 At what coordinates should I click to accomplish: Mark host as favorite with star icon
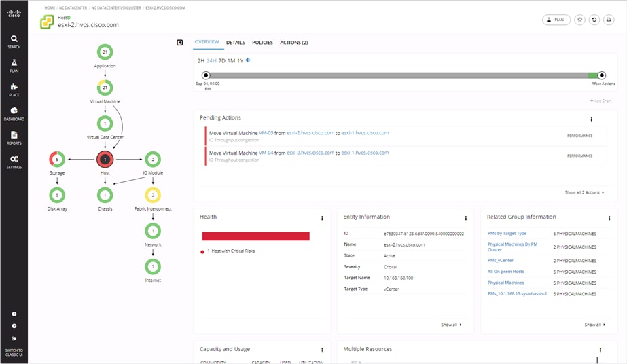[x=580, y=20]
